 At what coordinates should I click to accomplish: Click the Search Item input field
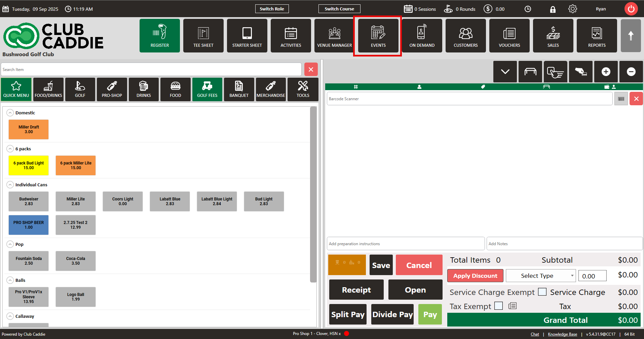[x=151, y=69]
